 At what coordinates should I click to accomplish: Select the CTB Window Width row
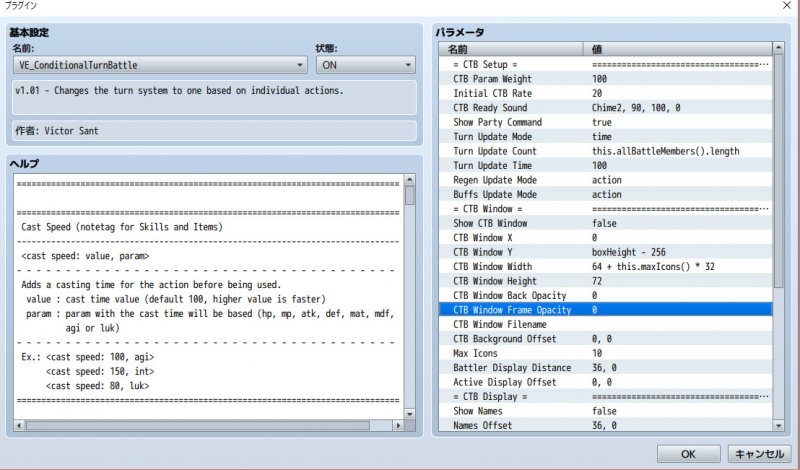click(606, 267)
